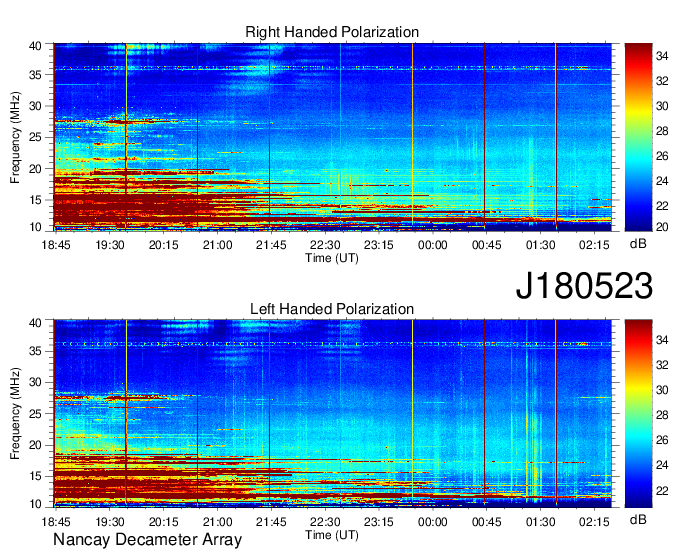Click the 01:30 tick on upper time axis
680x552 pixels.
pyautogui.click(x=540, y=245)
